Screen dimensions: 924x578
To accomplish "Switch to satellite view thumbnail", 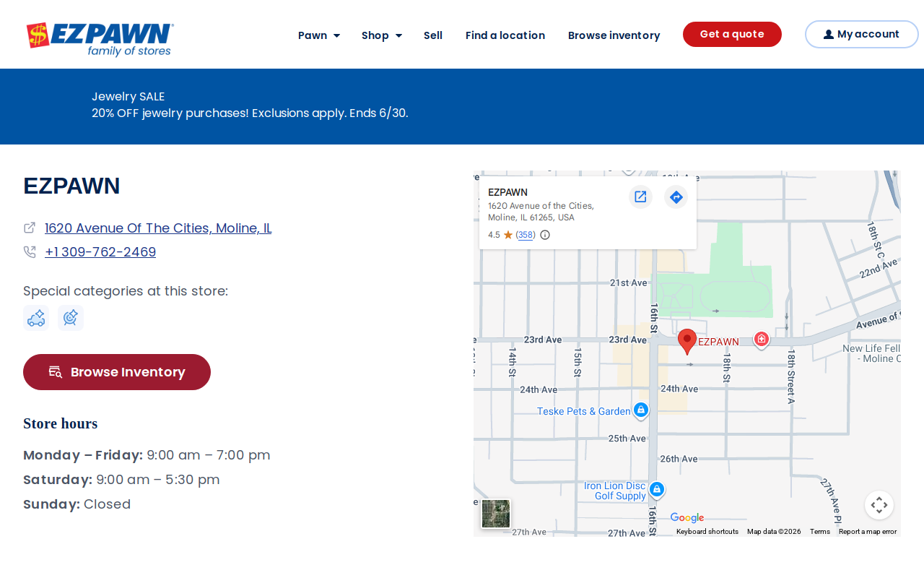I will coord(496,514).
